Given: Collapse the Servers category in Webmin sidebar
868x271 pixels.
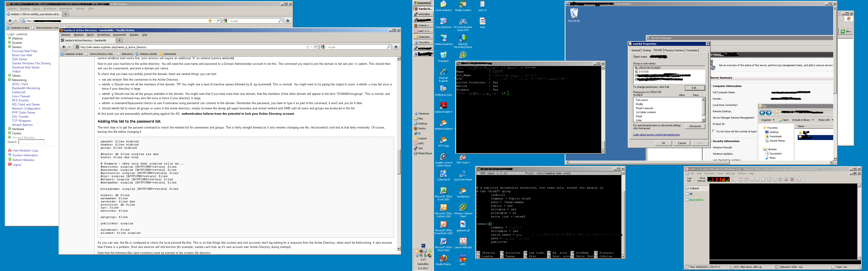Looking at the screenshot, I should point(9,47).
